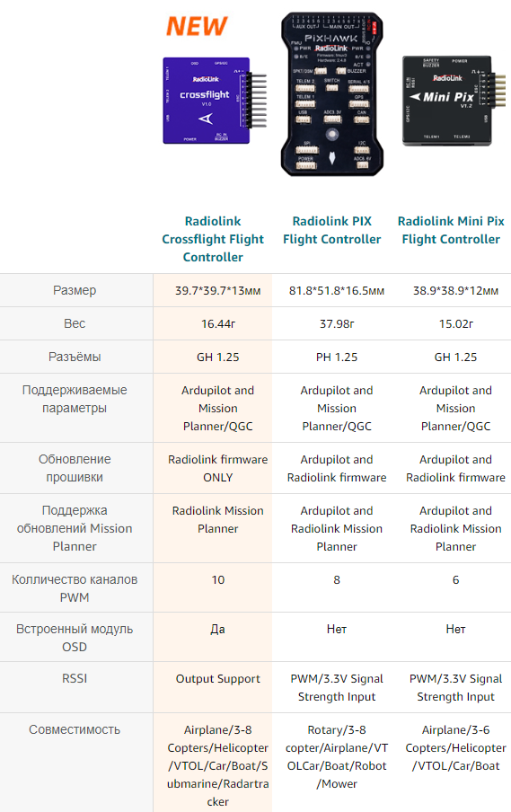
Task: Click the Да value for OSD module
Action: pos(218,629)
